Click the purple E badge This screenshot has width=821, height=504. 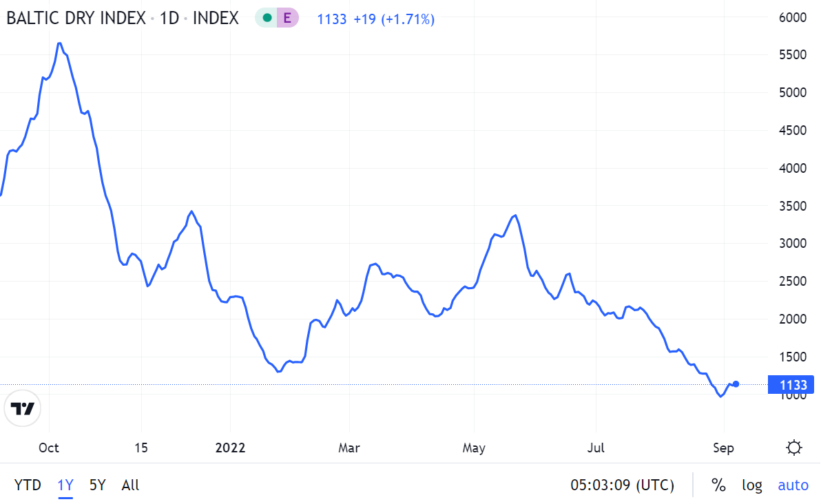(287, 19)
